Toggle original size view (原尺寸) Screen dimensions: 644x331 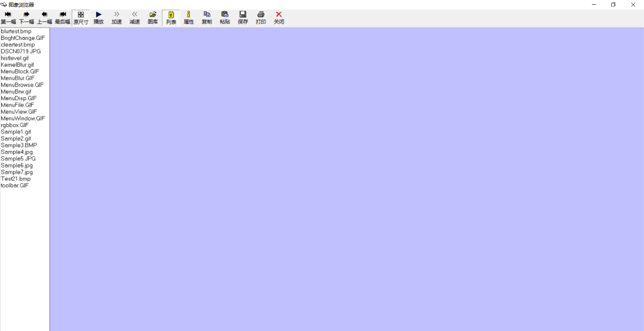coord(80,17)
